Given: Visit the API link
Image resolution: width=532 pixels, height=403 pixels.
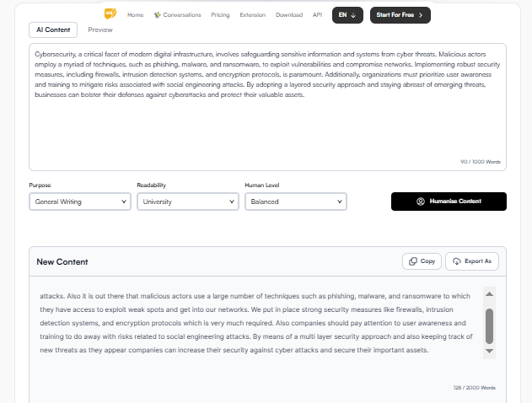Looking at the screenshot, I should (317, 15).
